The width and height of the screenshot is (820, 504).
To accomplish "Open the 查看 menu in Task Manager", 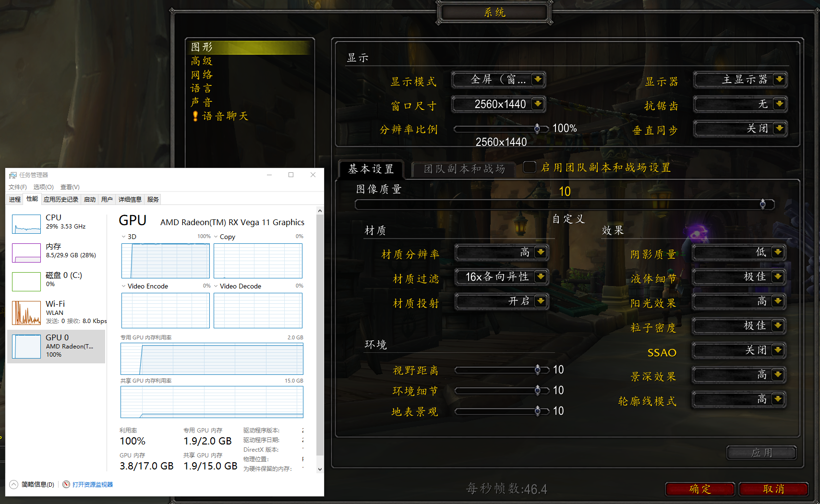I will pos(69,187).
